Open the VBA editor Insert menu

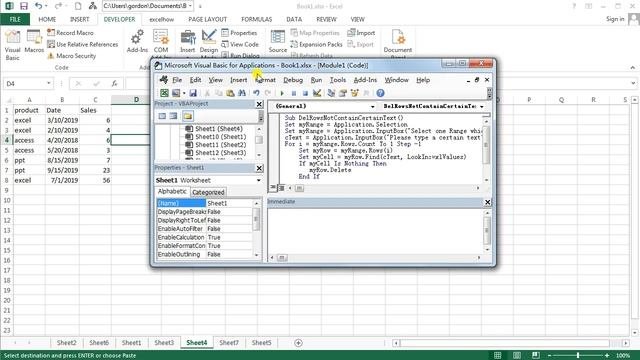pyautogui.click(x=238, y=80)
